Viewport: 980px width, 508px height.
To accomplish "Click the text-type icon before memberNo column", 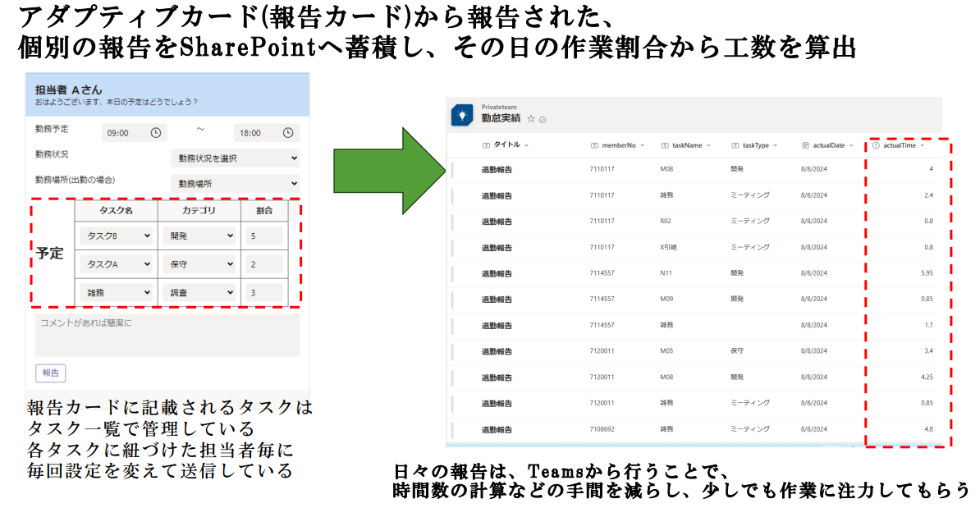I will coord(594,145).
